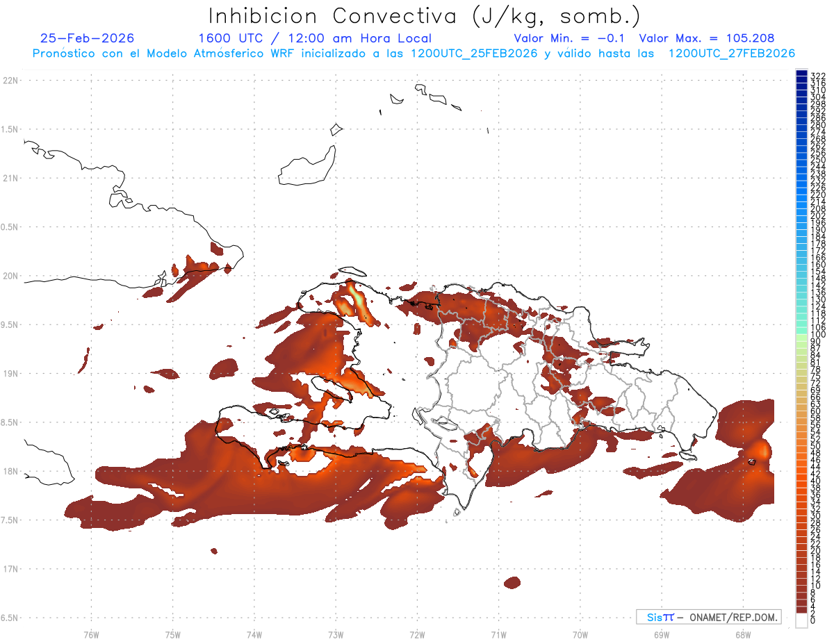The height and width of the screenshot is (644, 834).
Task: Click the '22N' latitude label
Action: (x=10, y=81)
